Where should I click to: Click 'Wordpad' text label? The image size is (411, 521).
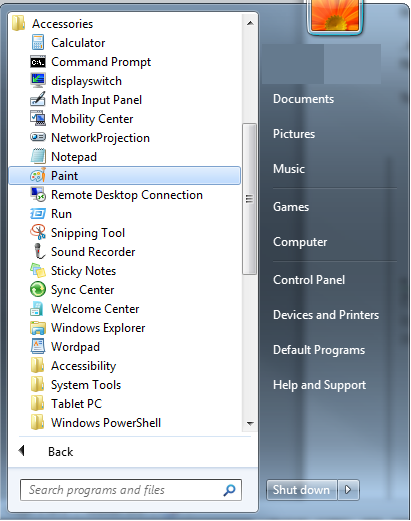tap(75, 347)
